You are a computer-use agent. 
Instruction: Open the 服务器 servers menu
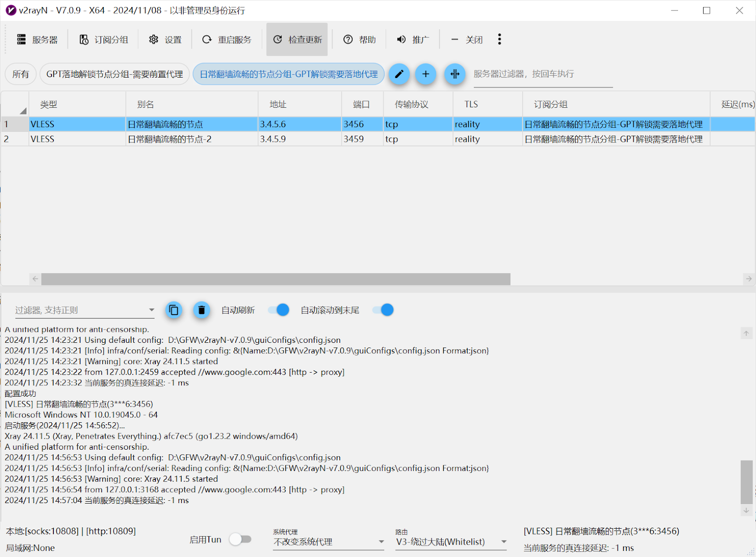tap(37, 40)
